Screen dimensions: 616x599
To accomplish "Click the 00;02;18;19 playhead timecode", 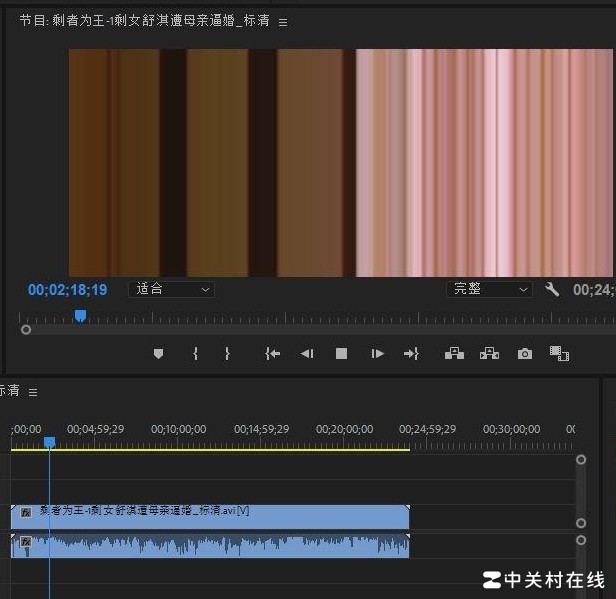I will coord(67,290).
